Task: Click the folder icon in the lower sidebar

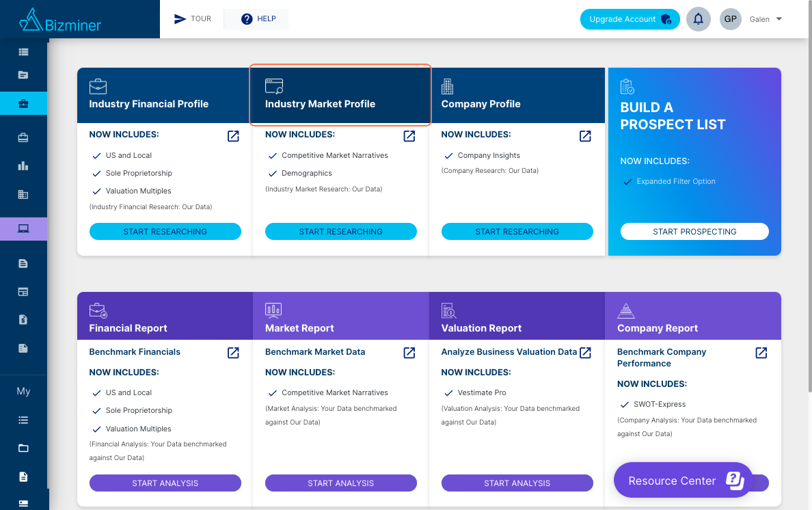Action: pyautogui.click(x=23, y=448)
